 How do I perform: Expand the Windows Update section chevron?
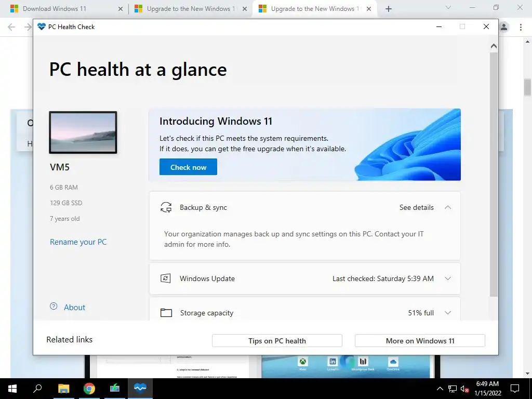coord(448,278)
